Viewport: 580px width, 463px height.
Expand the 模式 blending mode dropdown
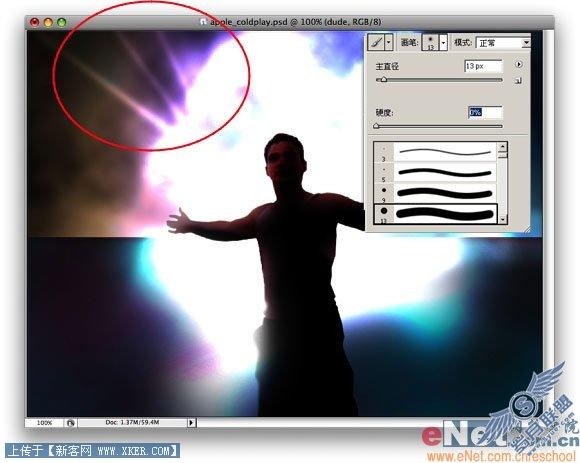tap(502, 43)
